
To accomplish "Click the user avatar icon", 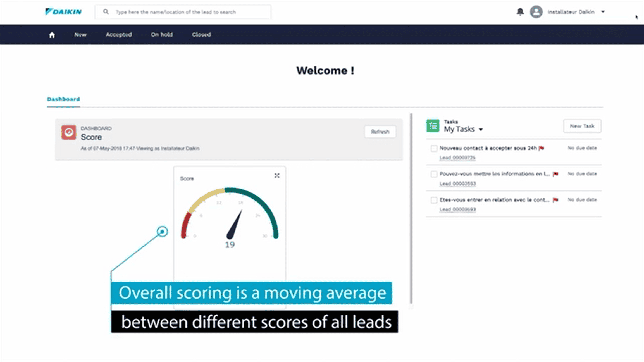I will 536,12.
